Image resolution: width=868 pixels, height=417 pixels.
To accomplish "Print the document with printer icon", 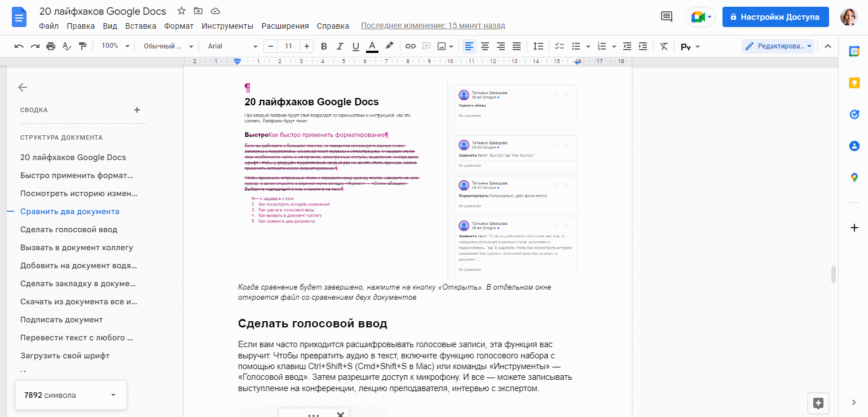I will (x=51, y=46).
